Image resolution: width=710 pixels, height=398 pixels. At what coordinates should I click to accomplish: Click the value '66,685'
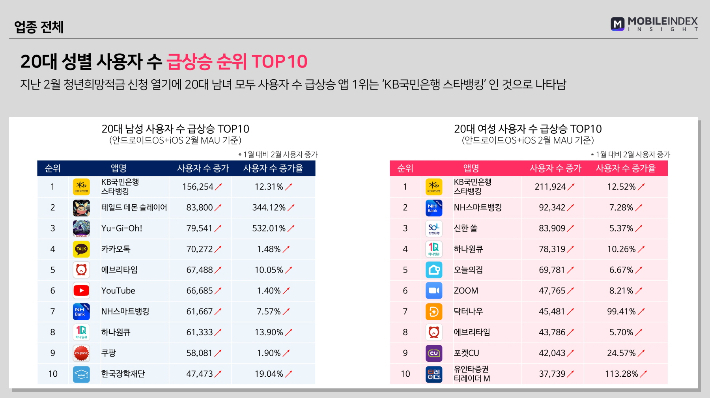(199, 291)
